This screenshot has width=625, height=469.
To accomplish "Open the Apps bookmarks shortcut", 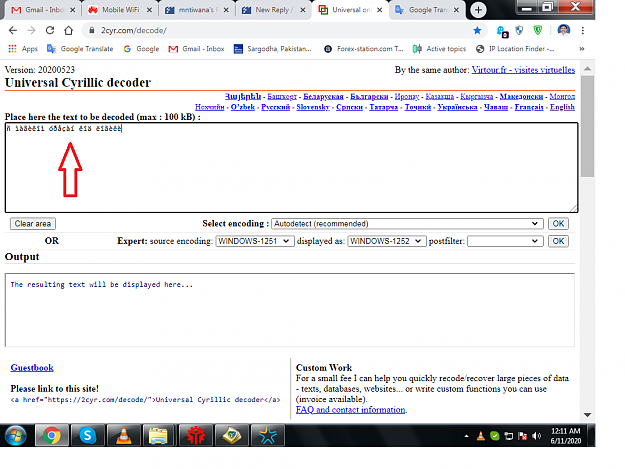I will pos(23,49).
